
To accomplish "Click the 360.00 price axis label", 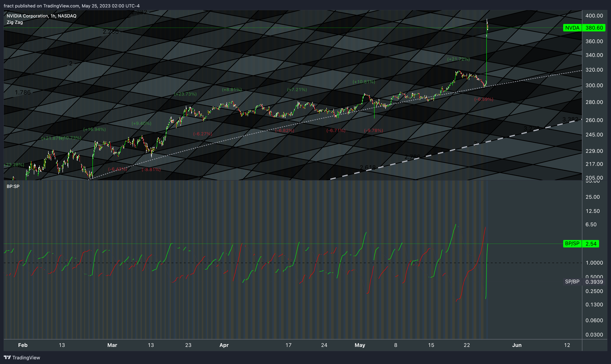I will 594,41.
